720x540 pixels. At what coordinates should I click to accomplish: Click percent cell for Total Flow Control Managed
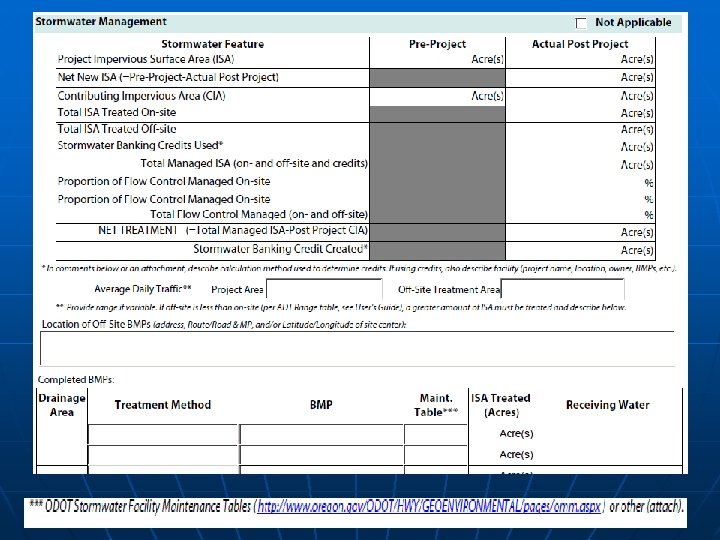(580, 215)
